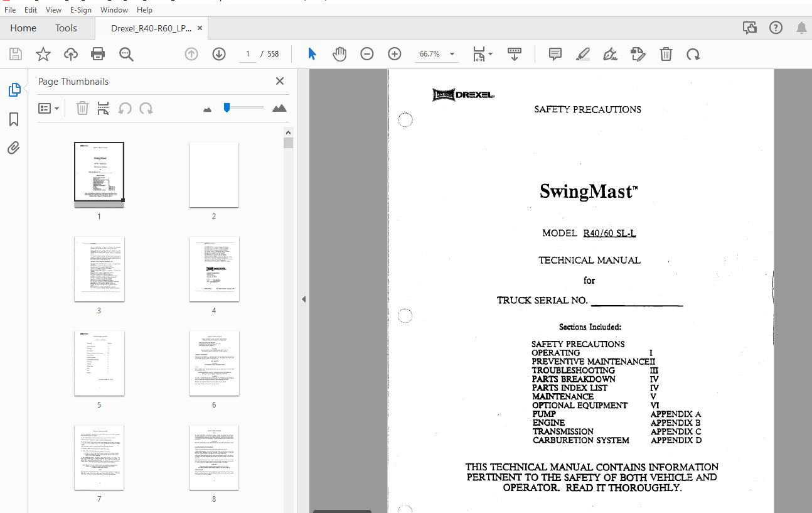
Task: Click the TECHNICAL MANUAL text on page
Action: pos(589,260)
